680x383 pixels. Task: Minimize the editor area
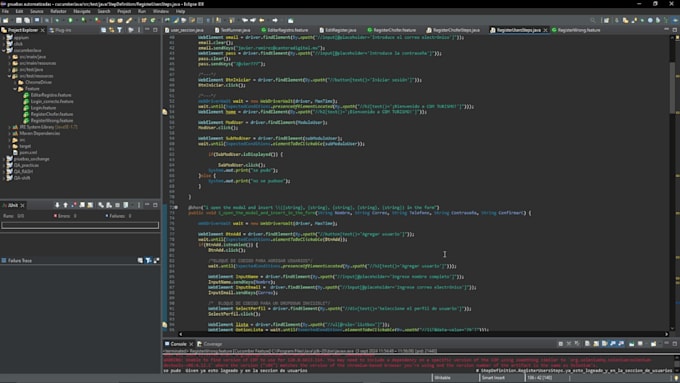tap(667, 29)
